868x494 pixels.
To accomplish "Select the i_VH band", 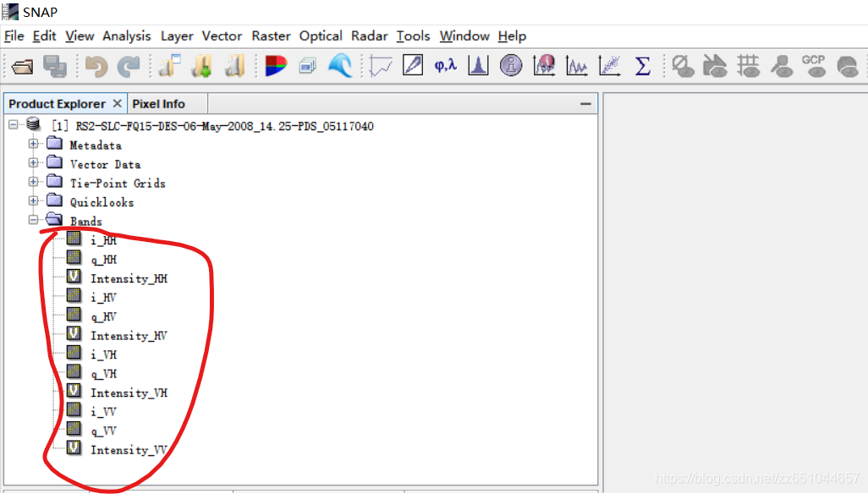I will (x=103, y=354).
